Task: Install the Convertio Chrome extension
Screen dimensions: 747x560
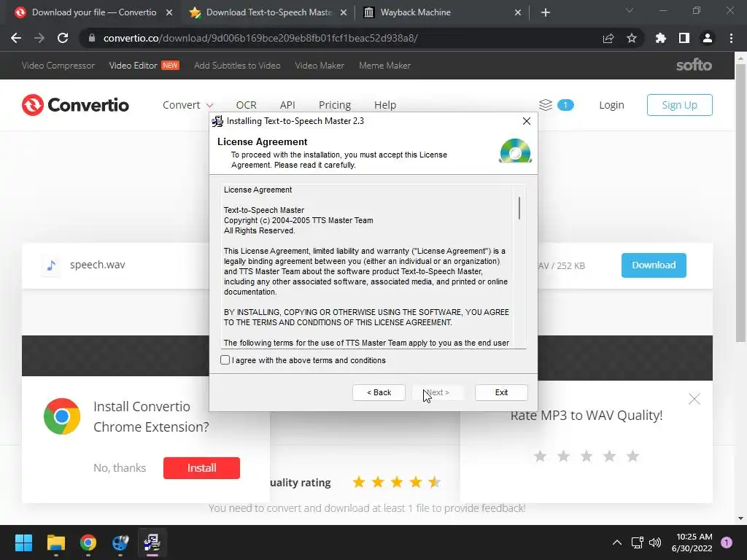Action: coord(201,467)
